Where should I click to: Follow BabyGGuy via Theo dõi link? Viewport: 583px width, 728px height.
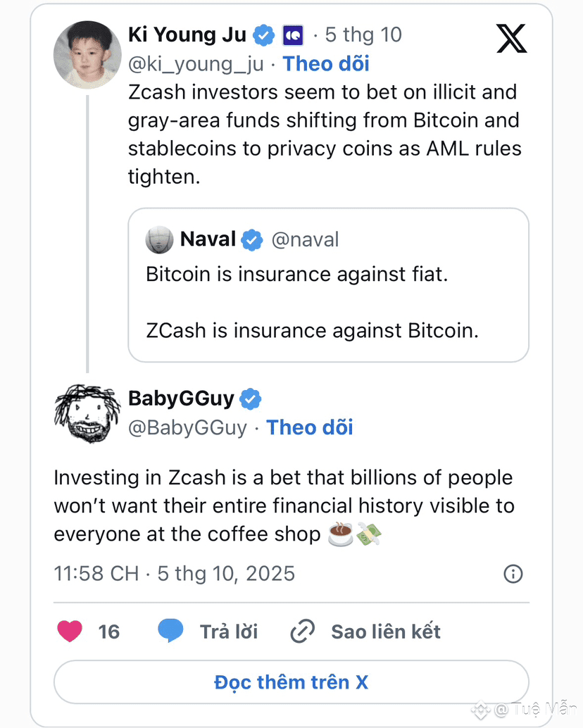pos(310,427)
